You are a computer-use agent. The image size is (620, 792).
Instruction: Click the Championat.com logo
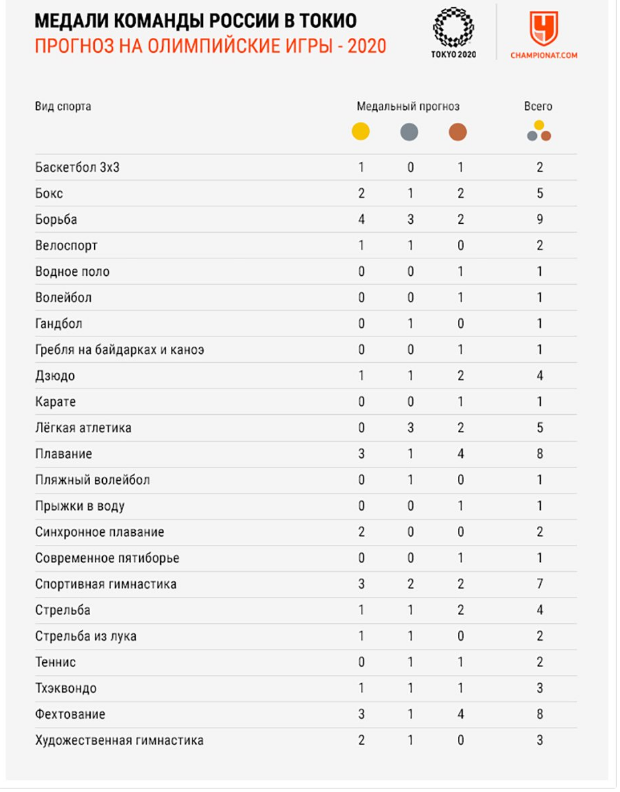[544, 32]
